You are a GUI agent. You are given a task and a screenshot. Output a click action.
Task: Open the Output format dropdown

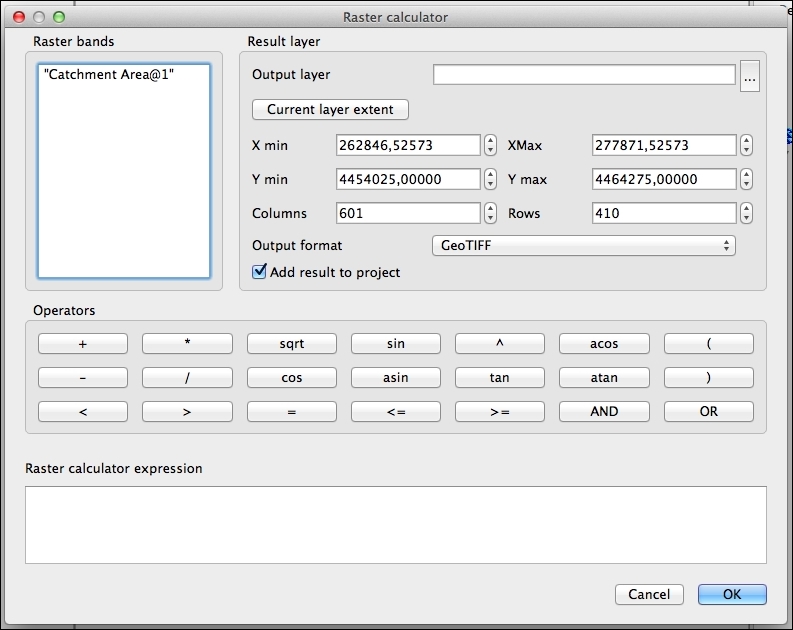point(583,246)
